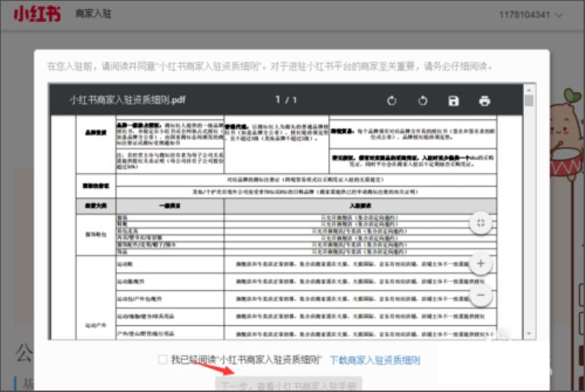585x392 pixels.
Task: Open the 下载商家入驻资质细则 link
Action: (375, 360)
